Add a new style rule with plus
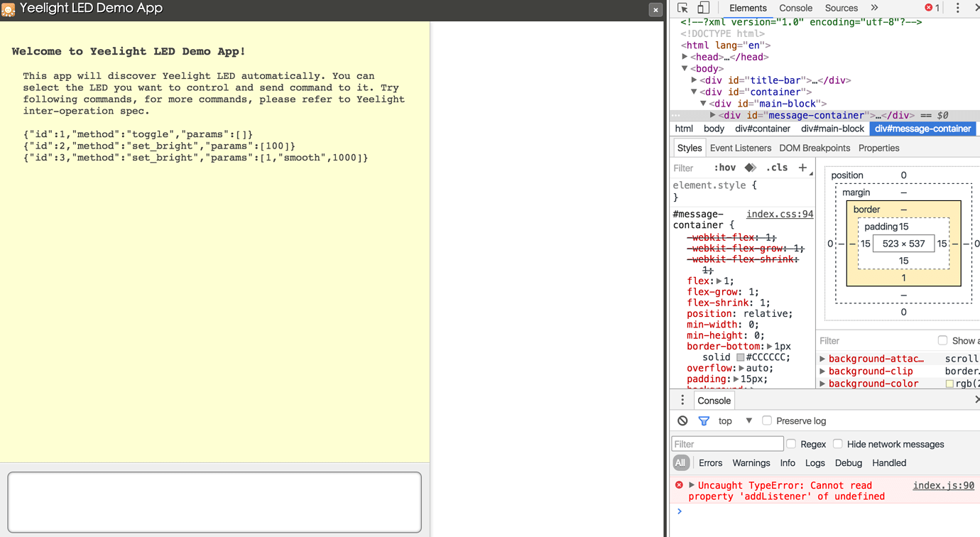 (802, 168)
